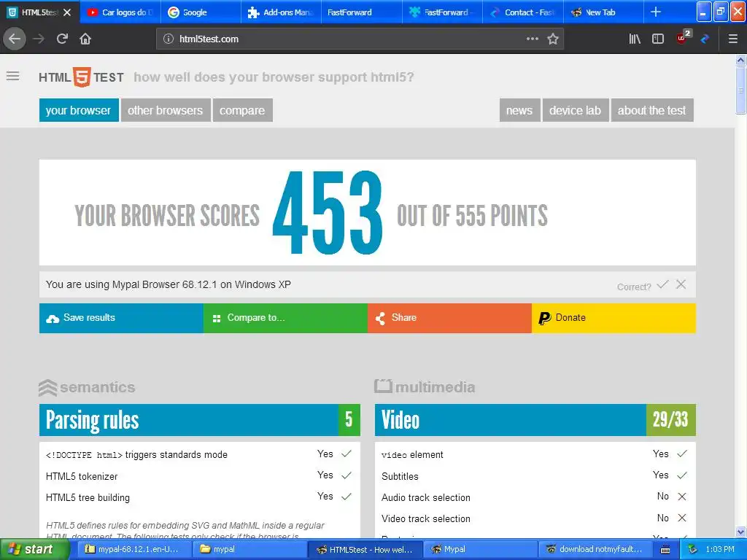This screenshot has height=560, width=747.
Task: Bookmark this page with the star
Action: [553, 39]
